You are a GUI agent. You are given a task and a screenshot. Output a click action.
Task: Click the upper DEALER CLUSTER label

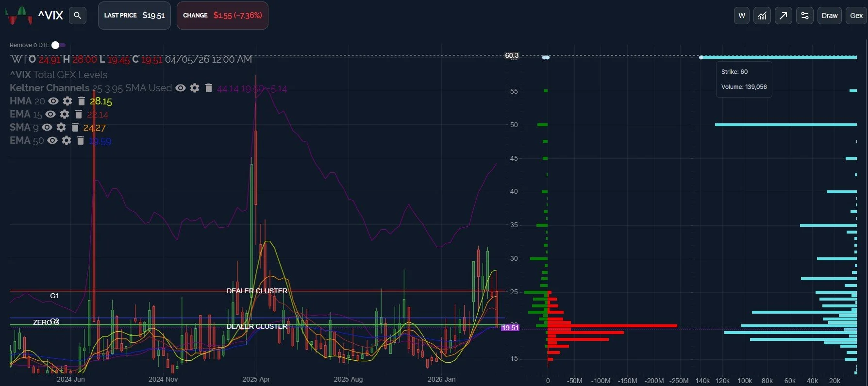tap(257, 291)
